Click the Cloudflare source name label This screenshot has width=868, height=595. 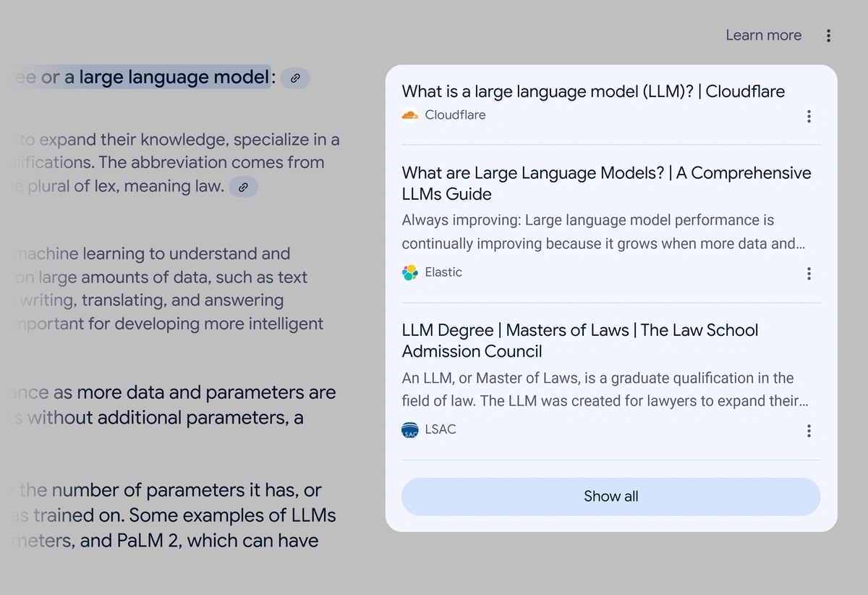455,115
